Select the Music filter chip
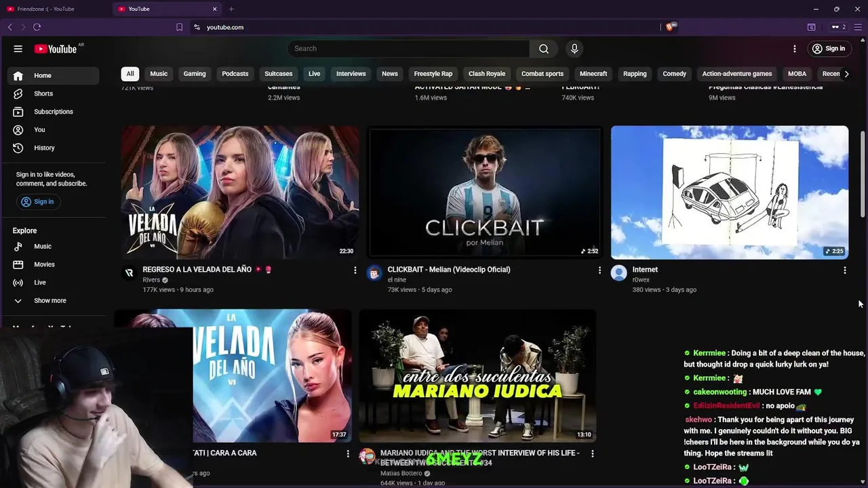The height and width of the screenshot is (488, 868). (159, 74)
